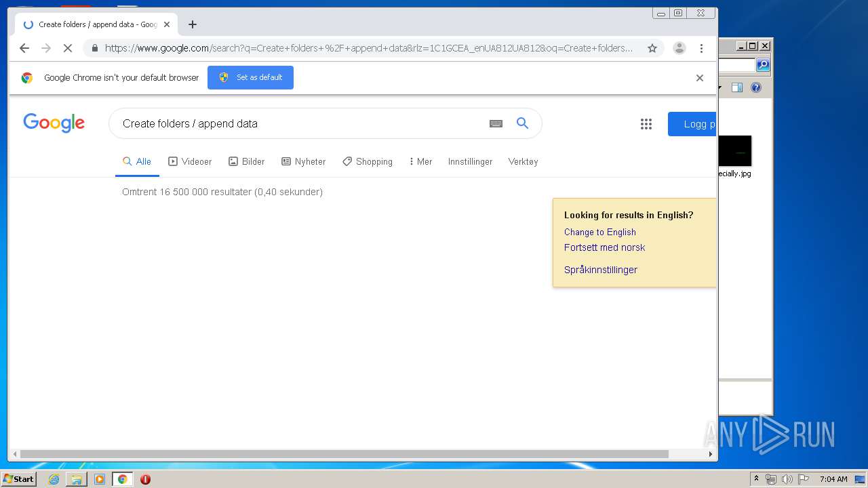Image resolution: width=868 pixels, height=488 pixels.
Task: Show hidden tray icons arrow
Action: point(756,479)
